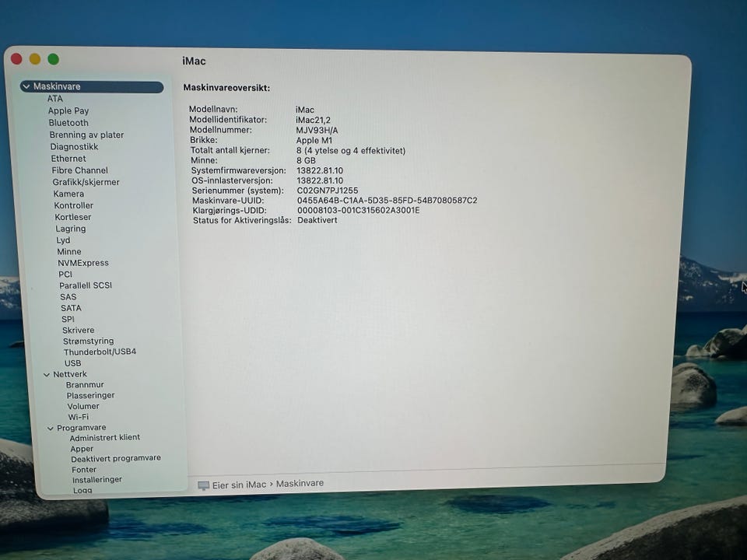Select PCI in the sidebar
Screen dimensions: 747x560
pyautogui.click(x=65, y=275)
